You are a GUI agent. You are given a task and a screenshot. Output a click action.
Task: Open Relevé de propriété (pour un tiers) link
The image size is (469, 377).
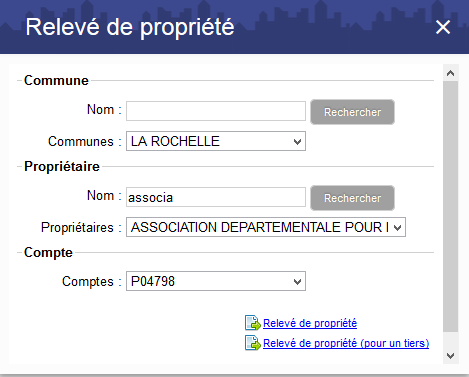click(346, 343)
